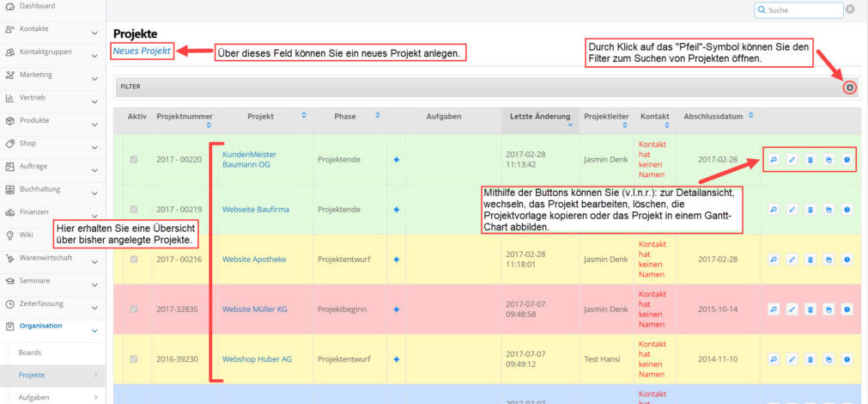Viewport: 868px width, 404px height.
Task: Delete the Website Apotheke project
Action: [810, 260]
